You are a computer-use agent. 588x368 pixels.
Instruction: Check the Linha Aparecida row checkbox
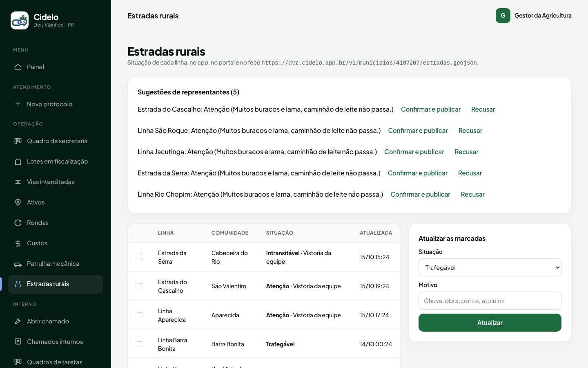140,315
